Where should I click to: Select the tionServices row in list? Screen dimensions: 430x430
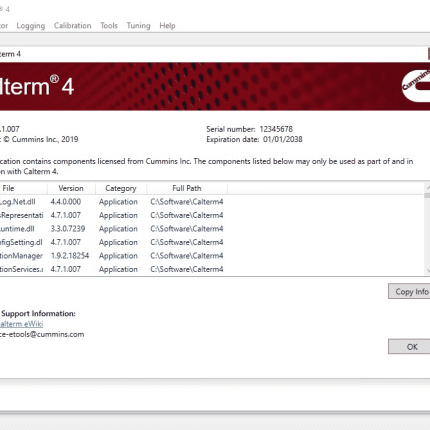point(212,269)
